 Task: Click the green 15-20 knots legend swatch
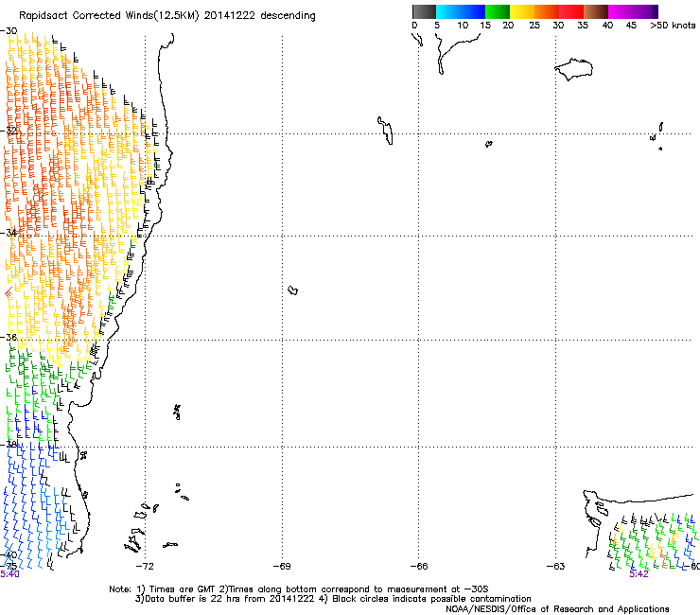coord(498,11)
